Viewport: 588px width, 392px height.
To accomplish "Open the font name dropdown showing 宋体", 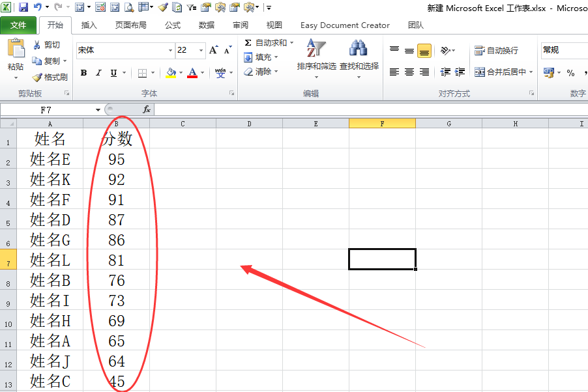I will [x=170, y=50].
